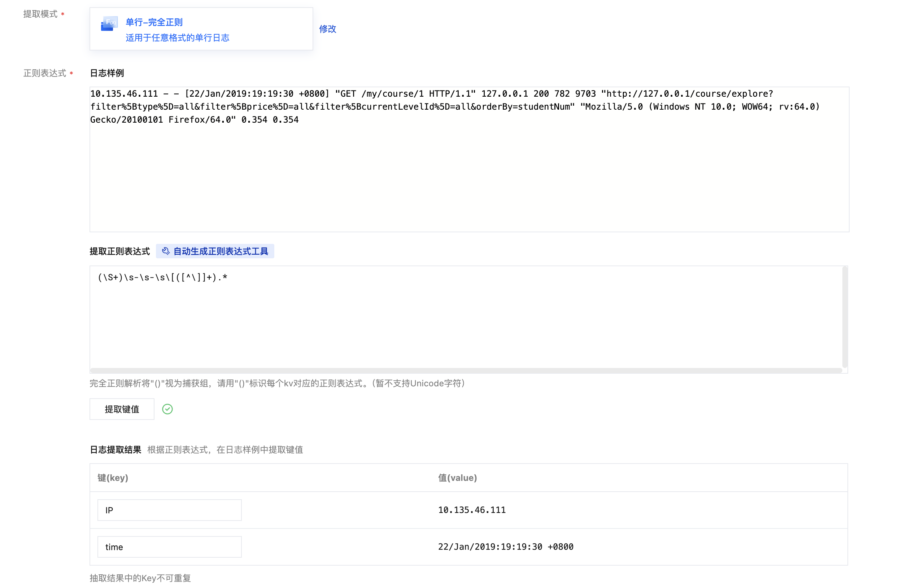The image size is (916, 588).
Task: Select the 单行-完全正则 mode title
Action: pos(154,22)
